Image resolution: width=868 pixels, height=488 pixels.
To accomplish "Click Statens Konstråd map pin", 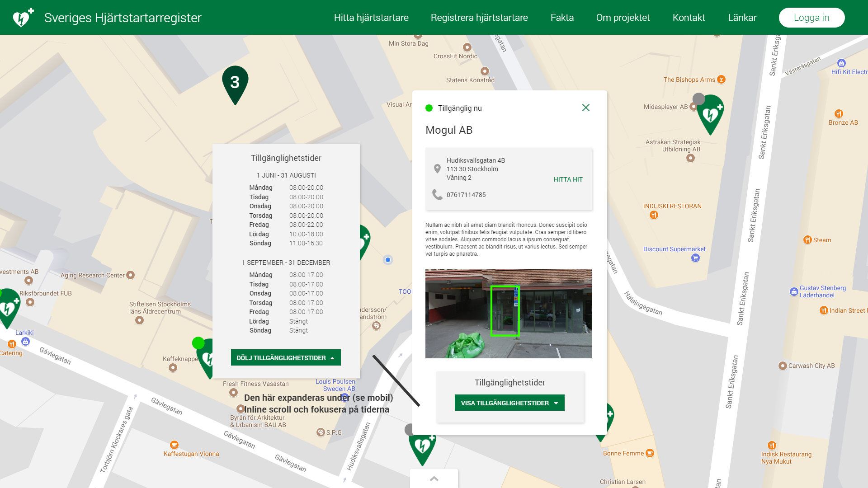I will click(485, 71).
